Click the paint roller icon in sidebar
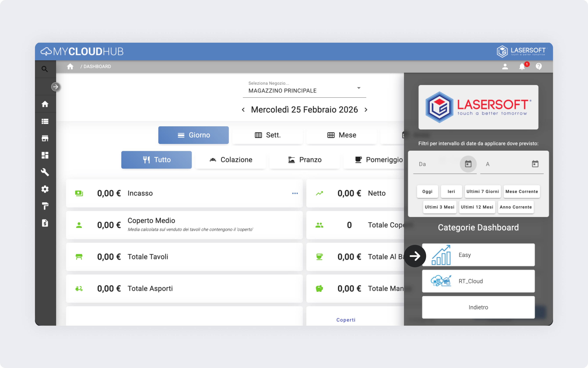Screen dimensions: 588x368 tap(45, 206)
